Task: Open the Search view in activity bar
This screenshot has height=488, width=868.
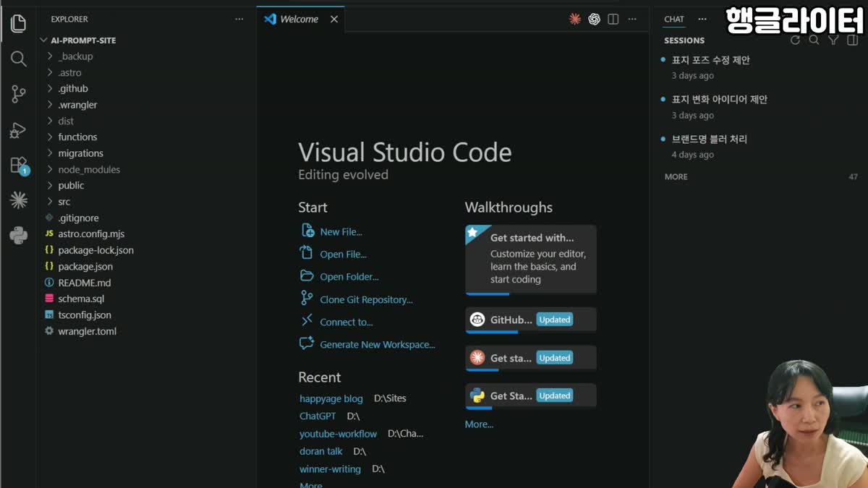Action: tap(18, 59)
